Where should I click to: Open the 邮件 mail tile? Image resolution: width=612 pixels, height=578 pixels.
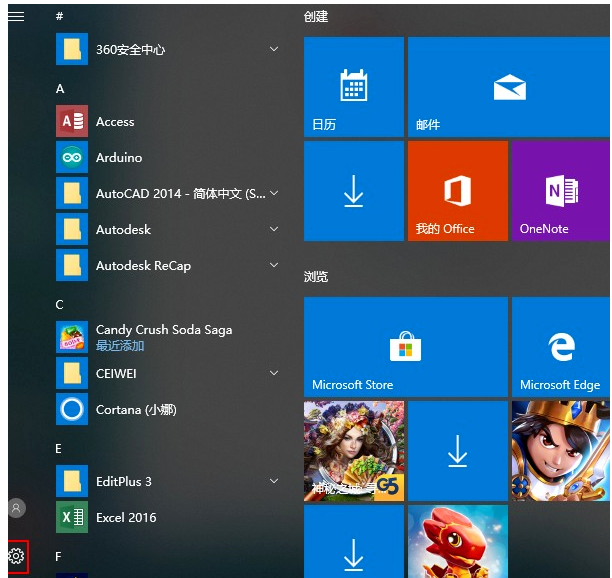pos(509,87)
